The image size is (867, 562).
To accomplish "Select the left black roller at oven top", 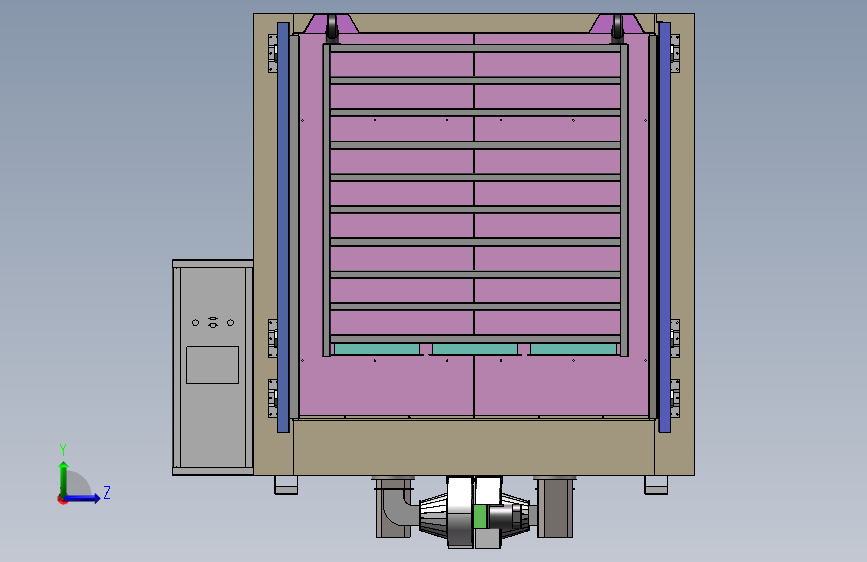I will pyautogui.click(x=332, y=28).
